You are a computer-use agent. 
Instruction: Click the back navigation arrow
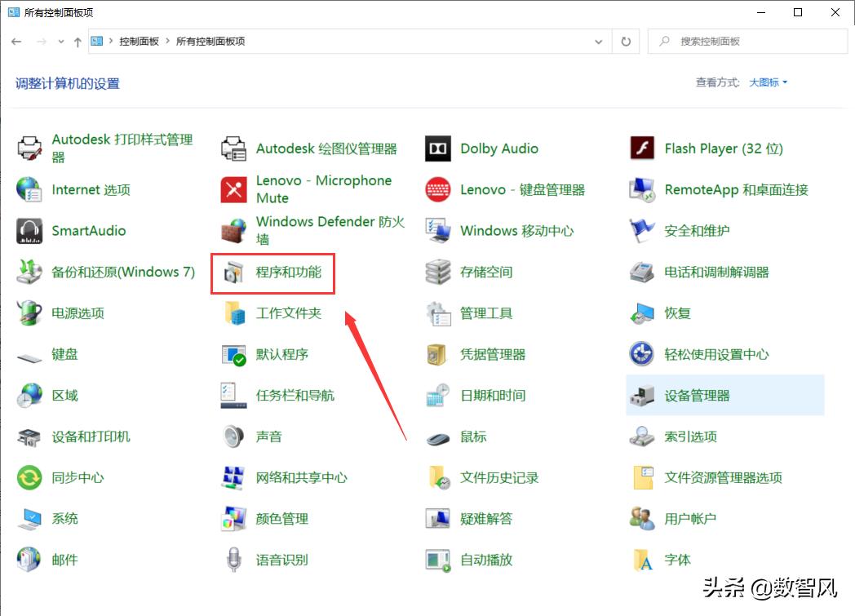(16, 41)
